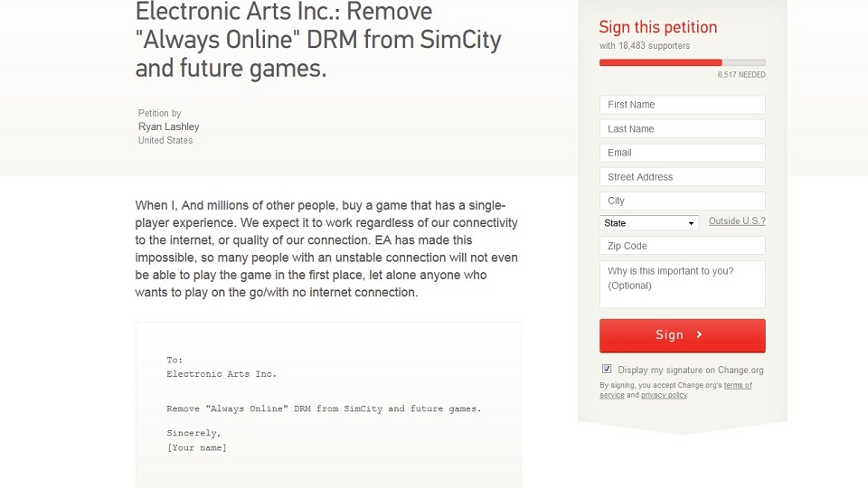Click the letter addressed to Electronic Arts Inc.
868x488 pixels.
point(328,403)
